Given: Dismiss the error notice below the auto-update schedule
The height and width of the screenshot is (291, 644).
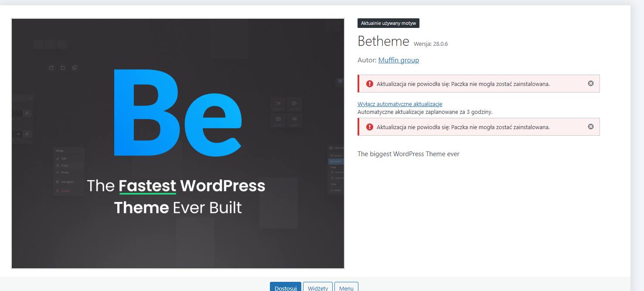Looking at the screenshot, I should click(591, 127).
